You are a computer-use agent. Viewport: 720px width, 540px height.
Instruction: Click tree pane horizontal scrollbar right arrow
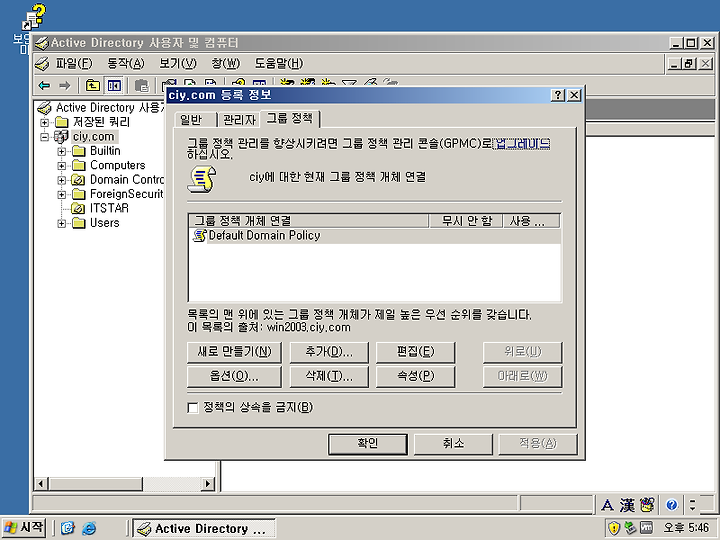[208, 484]
